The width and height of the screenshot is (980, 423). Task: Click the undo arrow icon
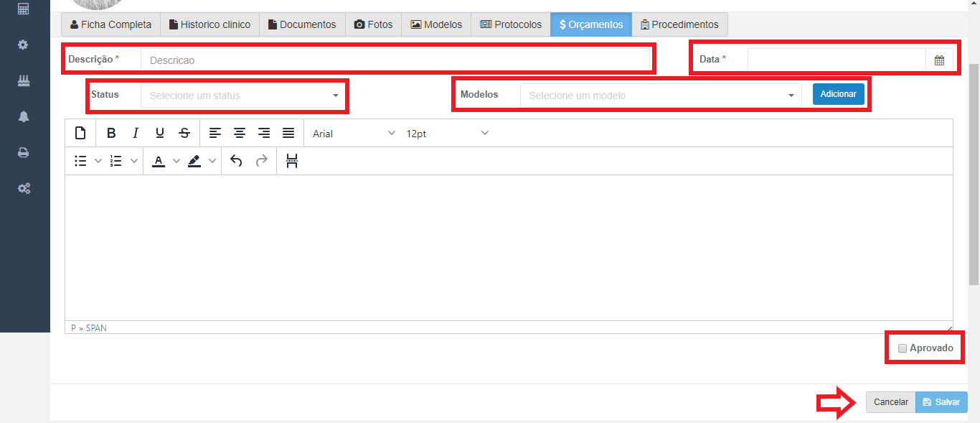[x=236, y=161]
